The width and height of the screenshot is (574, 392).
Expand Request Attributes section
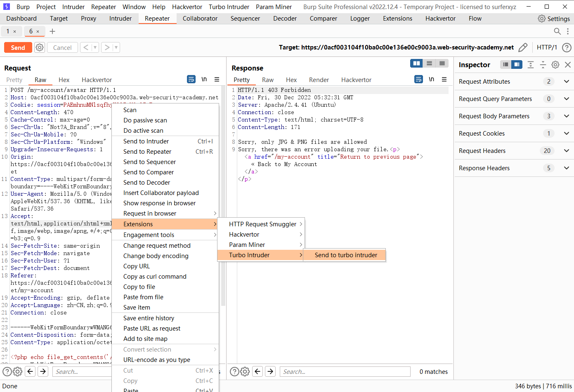click(514, 82)
